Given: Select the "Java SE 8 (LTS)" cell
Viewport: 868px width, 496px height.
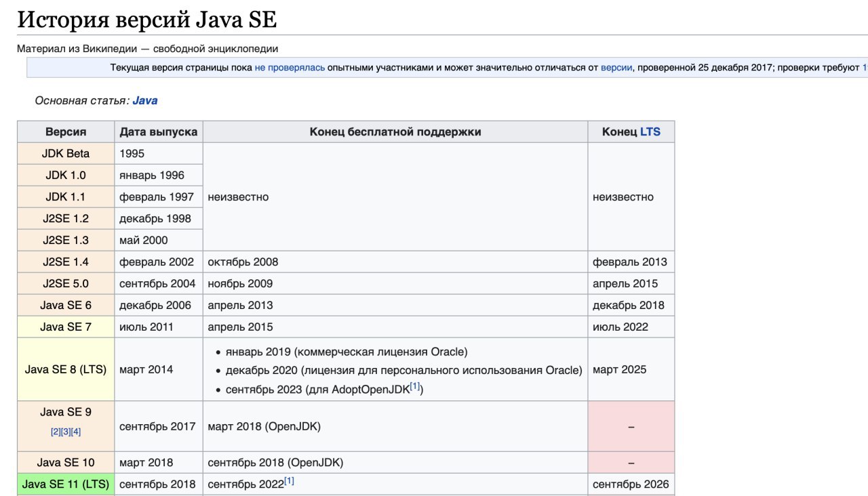Looking at the screenshot, I should click(x=66, y=369).
